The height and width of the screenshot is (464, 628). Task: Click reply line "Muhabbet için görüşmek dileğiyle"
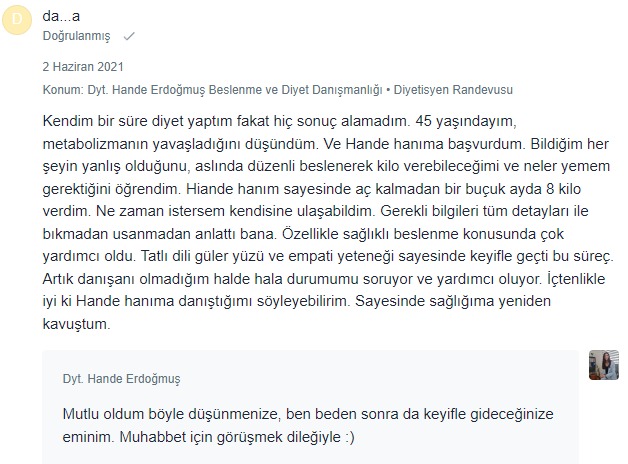230,437
